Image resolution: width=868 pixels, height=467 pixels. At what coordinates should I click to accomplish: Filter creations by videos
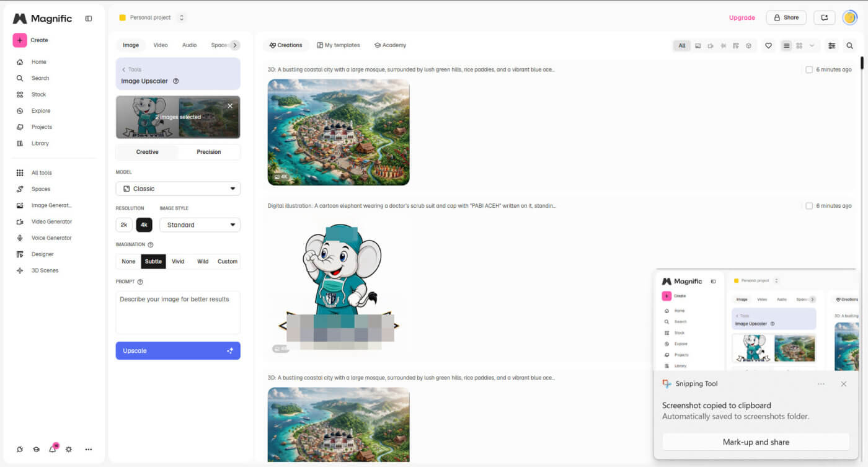(711, 45)
